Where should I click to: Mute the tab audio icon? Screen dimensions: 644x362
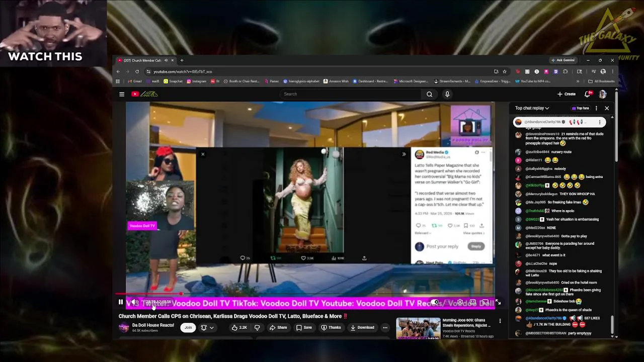pyautogui.click(x=166, y=60)
